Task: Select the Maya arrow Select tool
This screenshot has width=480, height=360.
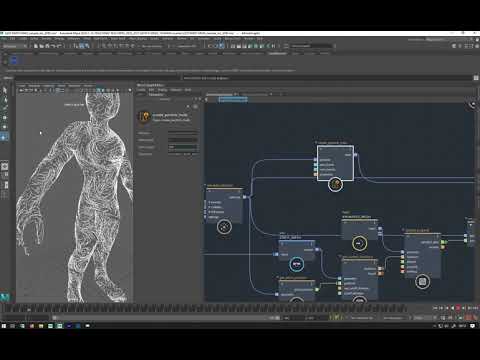Action: pyautogui.click(x=5, y=90)
